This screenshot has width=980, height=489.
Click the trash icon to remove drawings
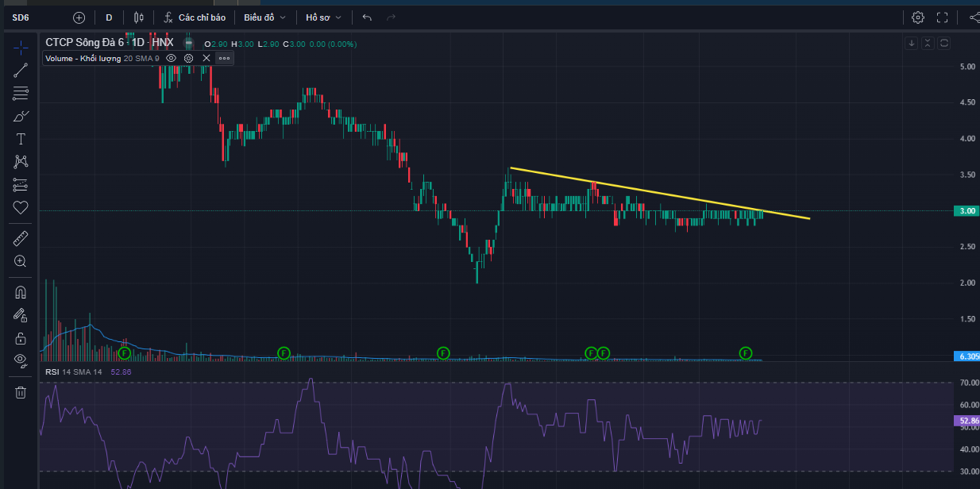click(x=21, y=392)
